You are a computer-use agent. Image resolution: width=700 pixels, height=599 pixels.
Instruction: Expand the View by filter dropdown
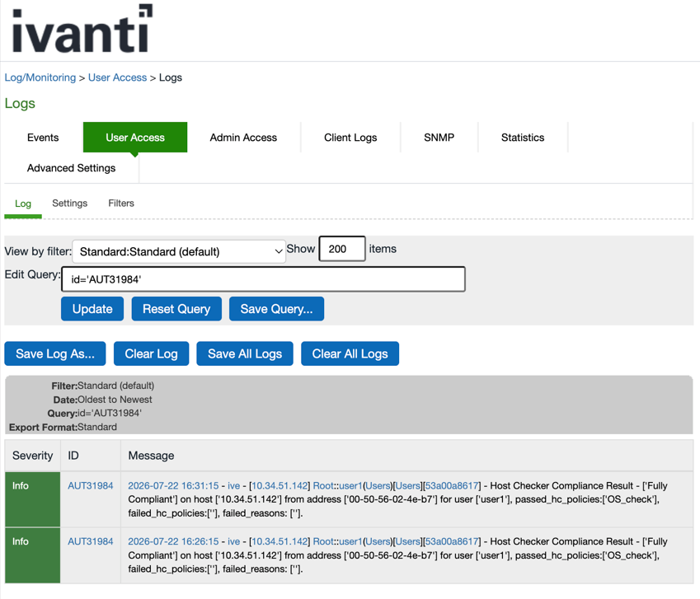(x=179, y=251)
